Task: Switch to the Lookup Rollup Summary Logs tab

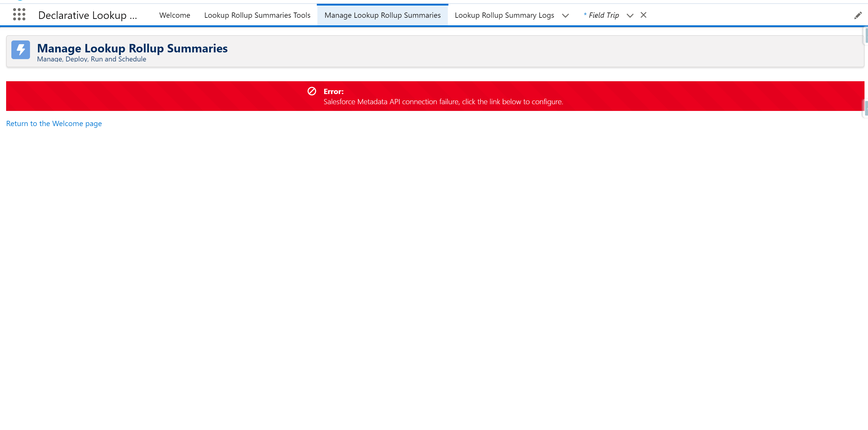Action: click(504, 15)
